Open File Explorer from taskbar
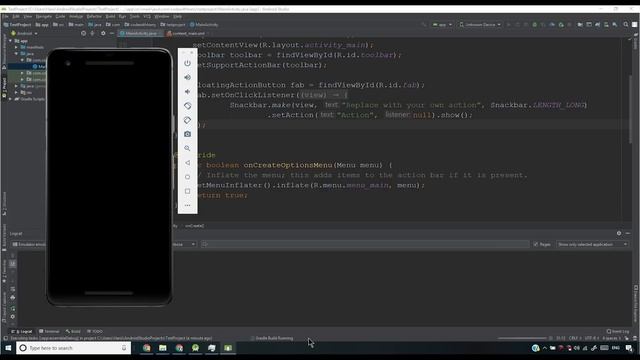 163,348
